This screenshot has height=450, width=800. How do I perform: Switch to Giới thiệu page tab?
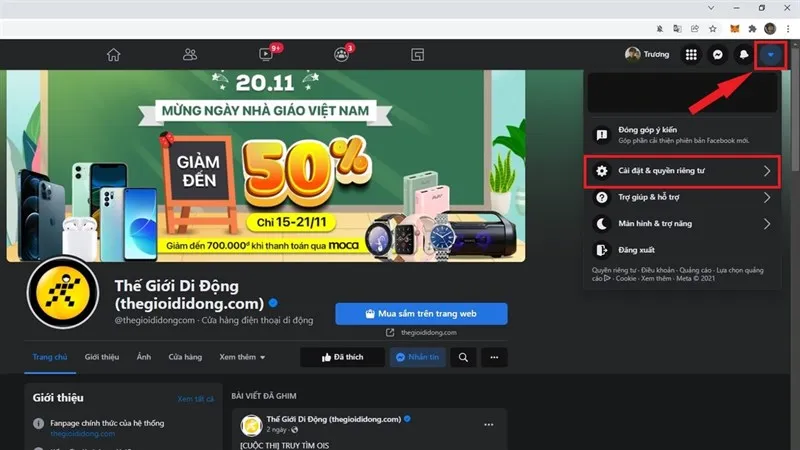(x=102, y=357)
